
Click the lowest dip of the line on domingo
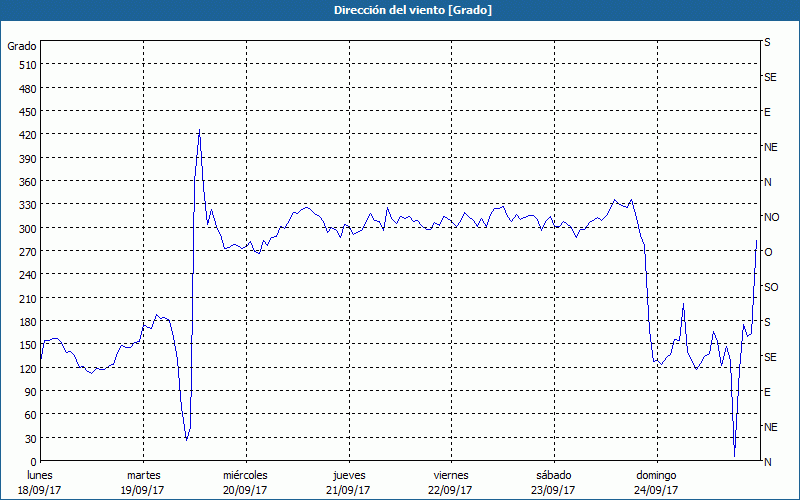[734, 456]
